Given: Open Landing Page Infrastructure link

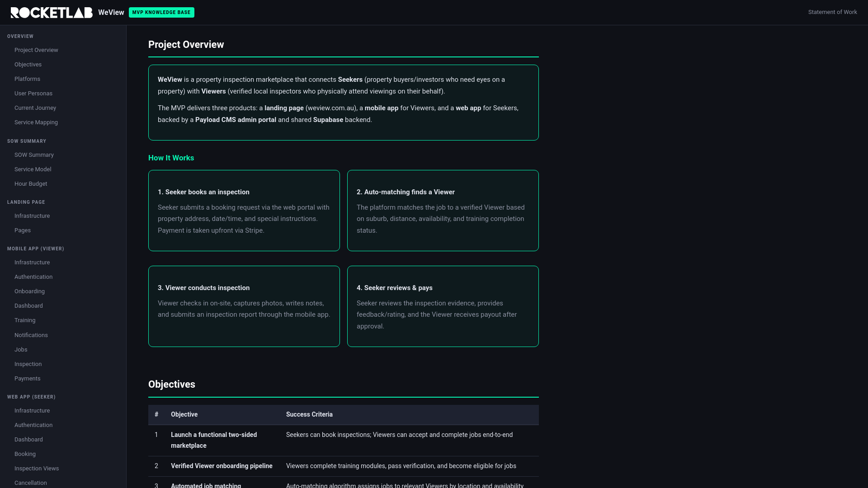Looking at the screenshot, I should [x=32, y=216].
